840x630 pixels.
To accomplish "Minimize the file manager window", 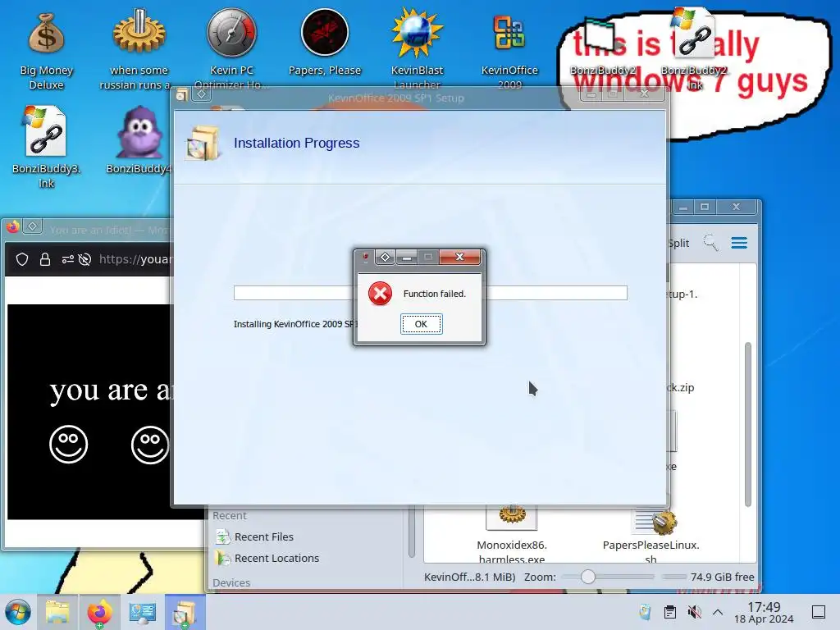I will click(683, 208).
